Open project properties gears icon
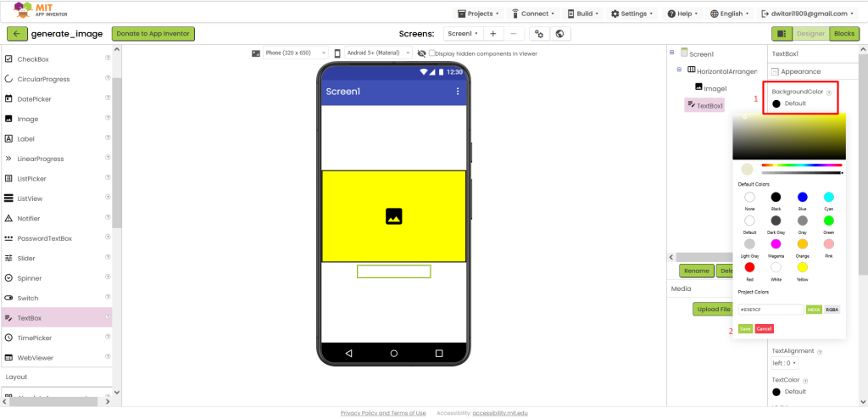This screenshot has height=419, width=868. pos(539,34)
